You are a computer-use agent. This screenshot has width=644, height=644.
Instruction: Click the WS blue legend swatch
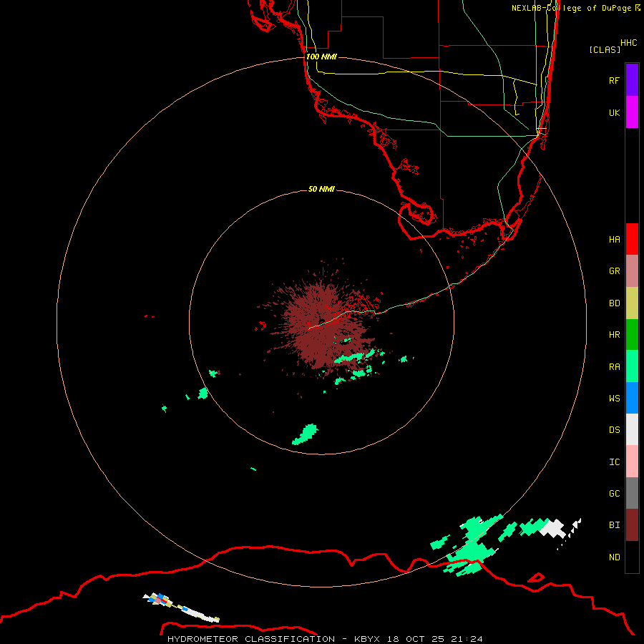pos(632,398)
